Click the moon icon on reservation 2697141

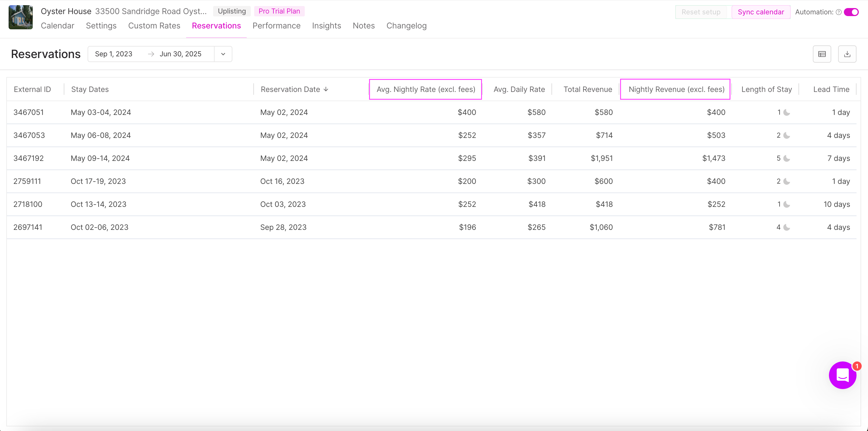click(787, 227)
